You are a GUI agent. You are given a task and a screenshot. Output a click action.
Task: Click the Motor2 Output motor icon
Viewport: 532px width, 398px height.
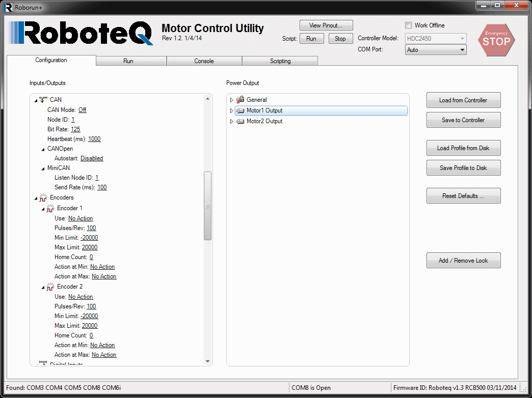[240, 121]
